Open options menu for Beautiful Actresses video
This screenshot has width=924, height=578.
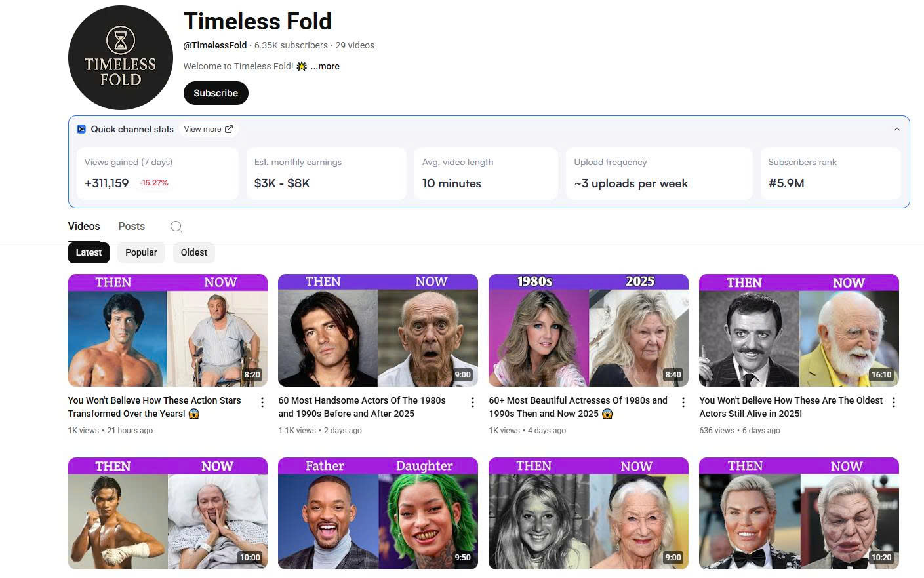pyautogui.click(x=683, y=402)
